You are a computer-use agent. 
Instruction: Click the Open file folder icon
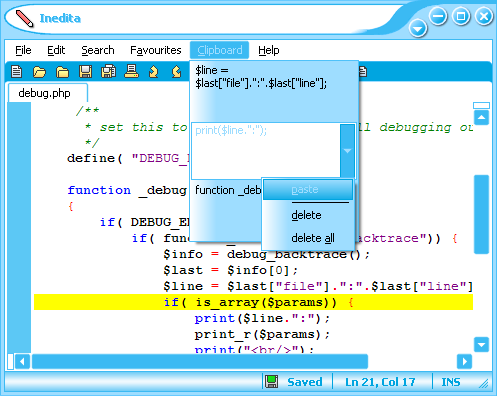tap(39, 72)
